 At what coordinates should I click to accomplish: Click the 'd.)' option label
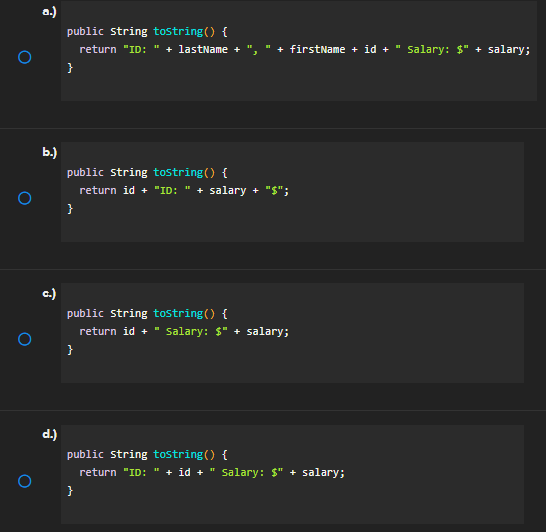coord(49,435)
